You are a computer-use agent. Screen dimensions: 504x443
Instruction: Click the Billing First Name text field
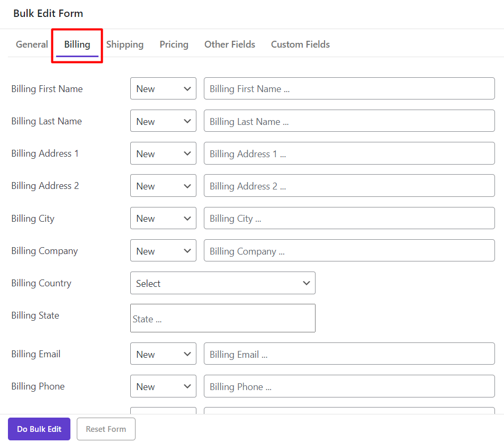tap(349, 89)
